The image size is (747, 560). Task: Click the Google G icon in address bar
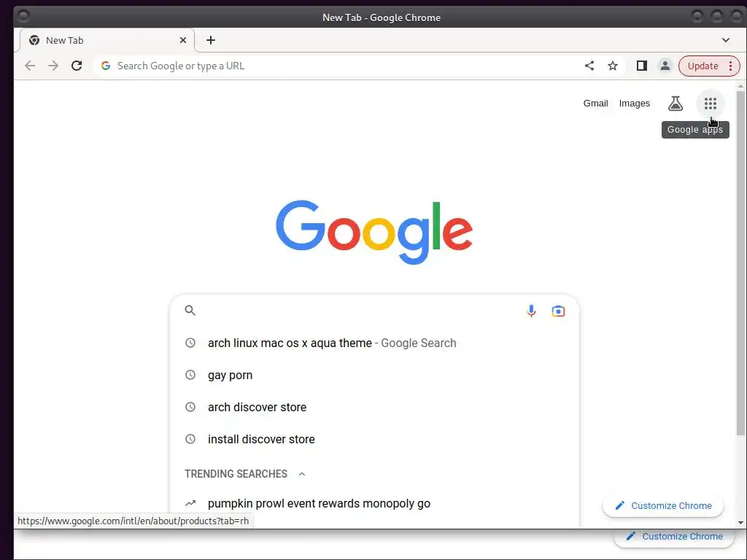[x=106, y=66]
